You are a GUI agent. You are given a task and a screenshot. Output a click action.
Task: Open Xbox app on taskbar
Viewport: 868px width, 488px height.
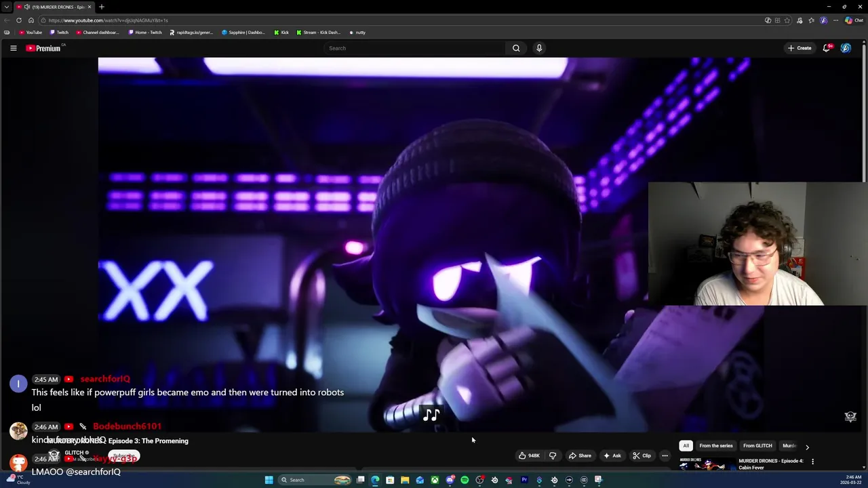pos(435,480)
